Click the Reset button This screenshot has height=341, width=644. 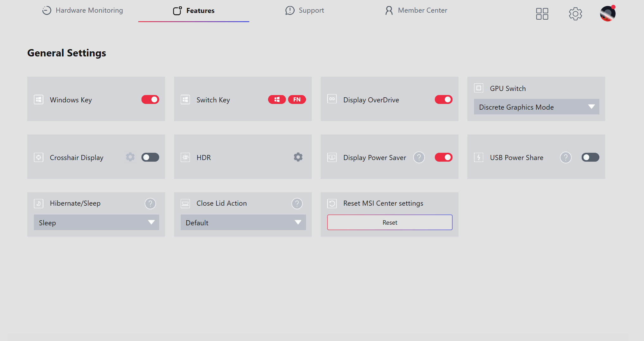390,222
